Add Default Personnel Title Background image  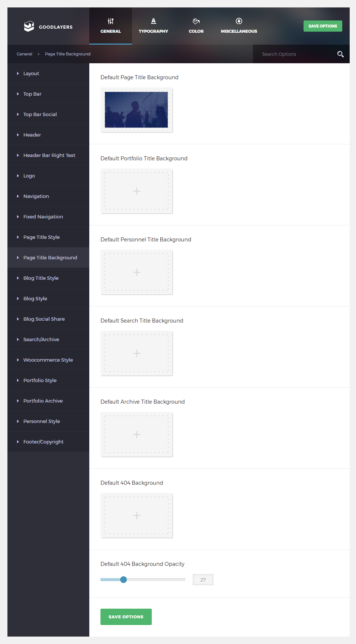(137, 272)
